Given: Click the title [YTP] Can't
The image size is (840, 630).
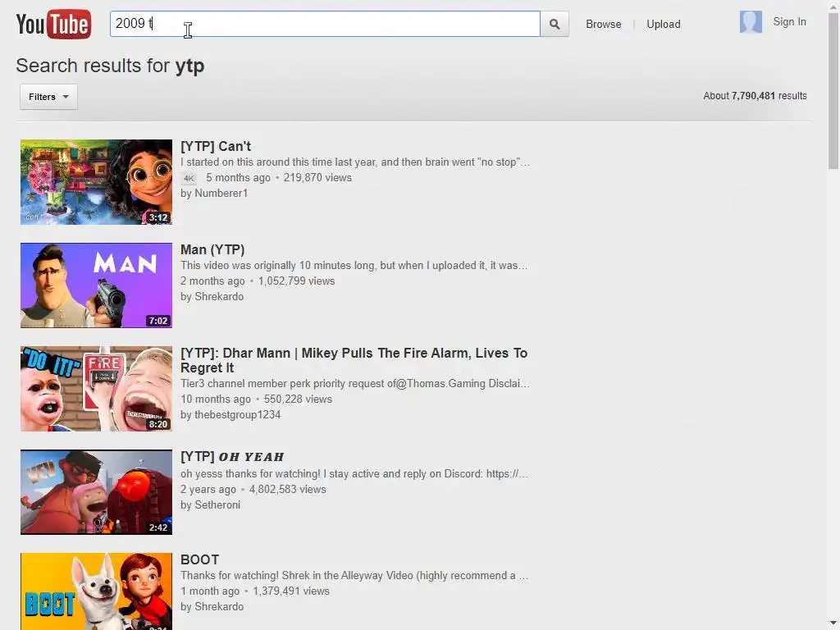Looking at the screenshot, I should (x=216, y=146).
